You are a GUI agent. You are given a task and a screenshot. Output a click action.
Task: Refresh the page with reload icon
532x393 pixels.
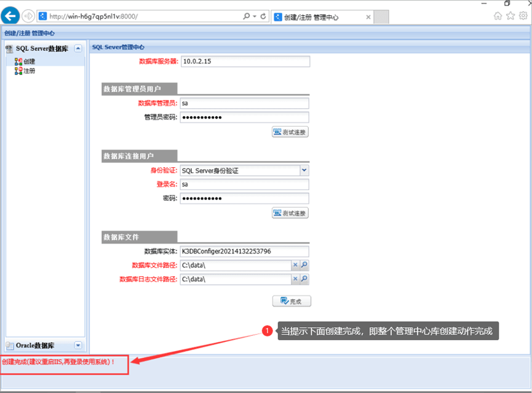pyautogui.click(x=263, y=16)
